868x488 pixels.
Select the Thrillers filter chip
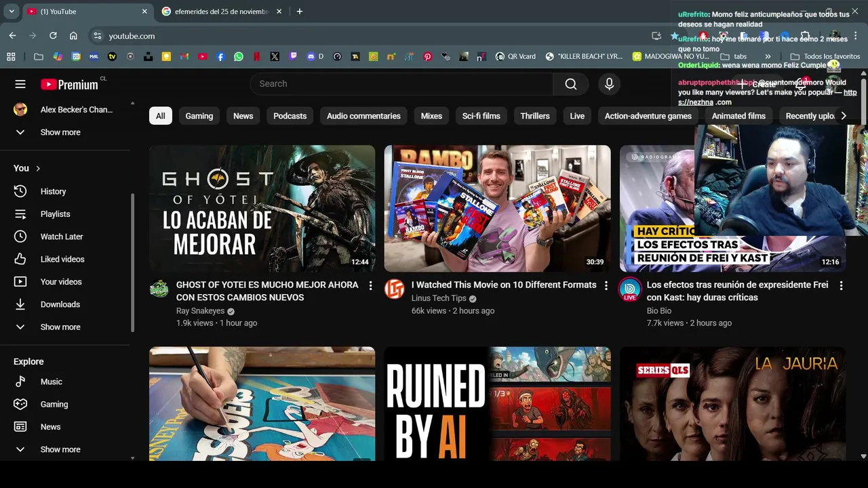(x=535, y=116)
